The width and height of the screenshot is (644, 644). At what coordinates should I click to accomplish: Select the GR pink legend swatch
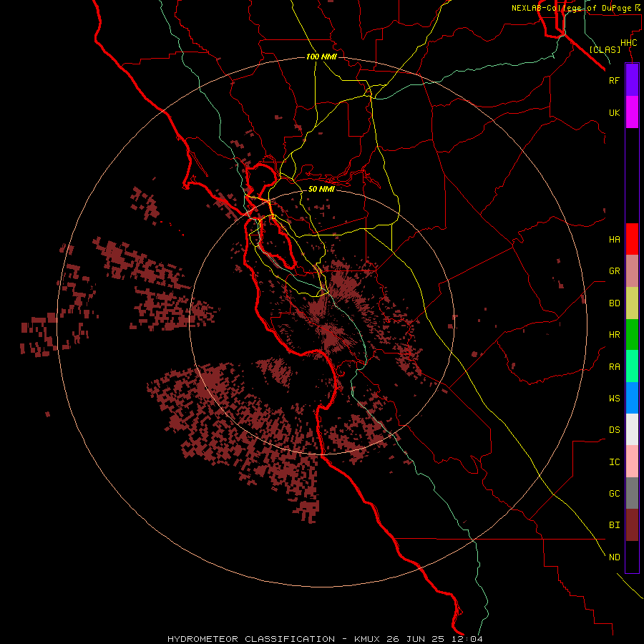pos(632,271)
